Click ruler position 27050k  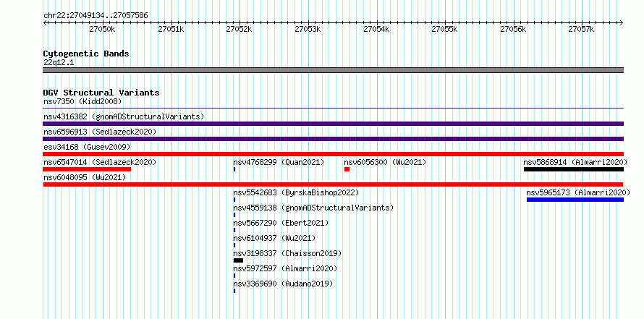[x=102, y=29]
